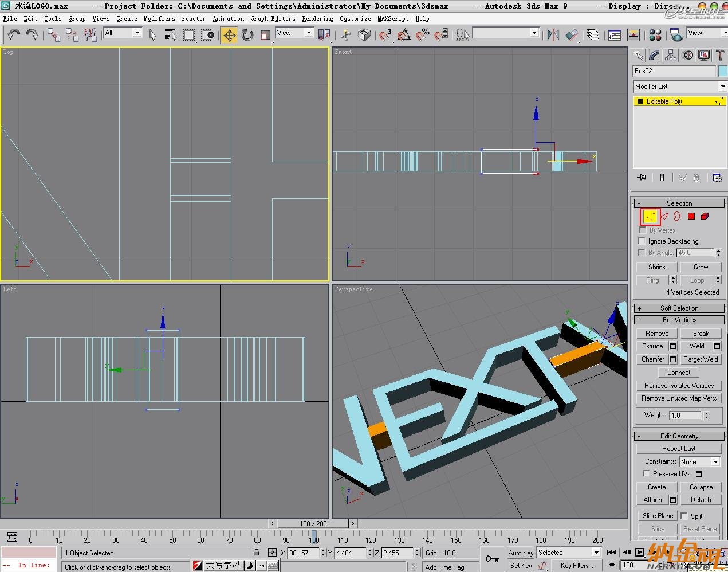
Task: Open the Modifier List dropdown
Action: [679, 87]
